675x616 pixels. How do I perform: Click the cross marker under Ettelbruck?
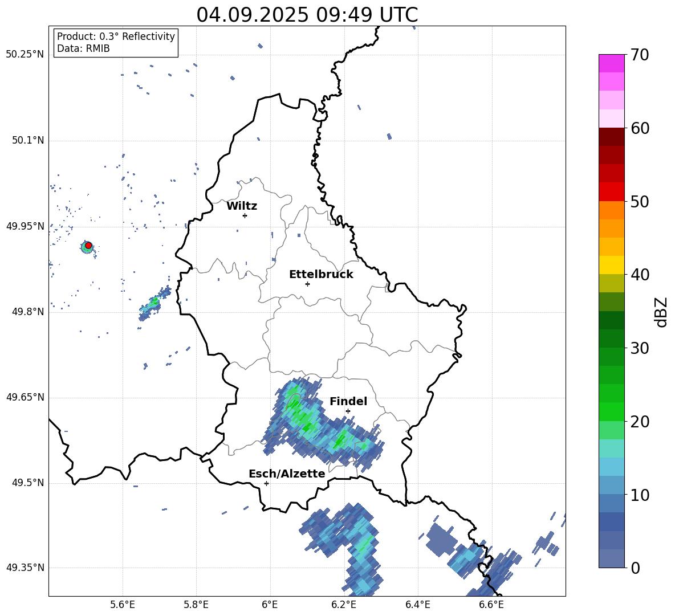(x=307, y=284)
